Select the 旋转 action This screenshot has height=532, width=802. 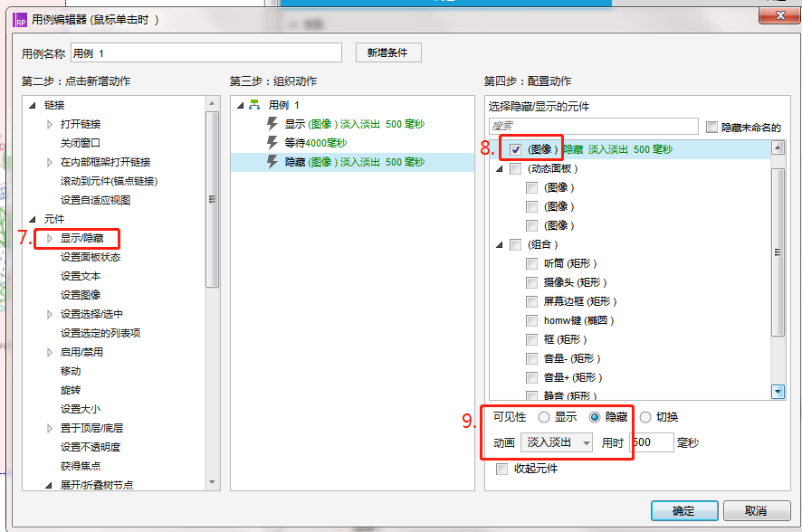coord(71,390)
